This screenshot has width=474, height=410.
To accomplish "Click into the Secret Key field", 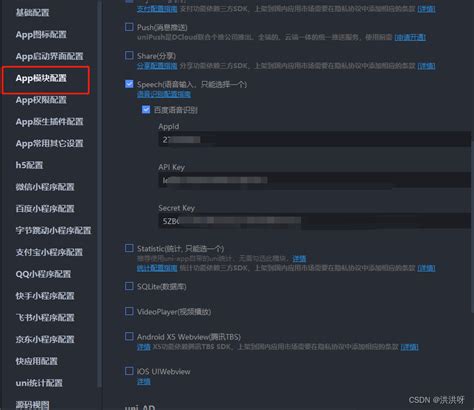I will pyautogui.click(x=315, y=221).
